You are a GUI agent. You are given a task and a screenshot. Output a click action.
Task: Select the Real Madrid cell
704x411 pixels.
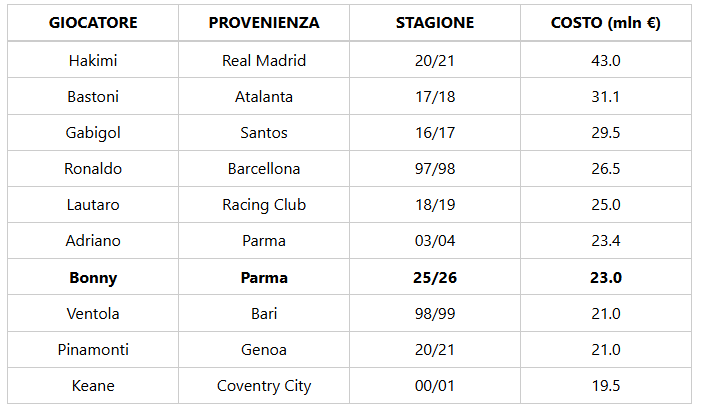[x=264, y=60]
